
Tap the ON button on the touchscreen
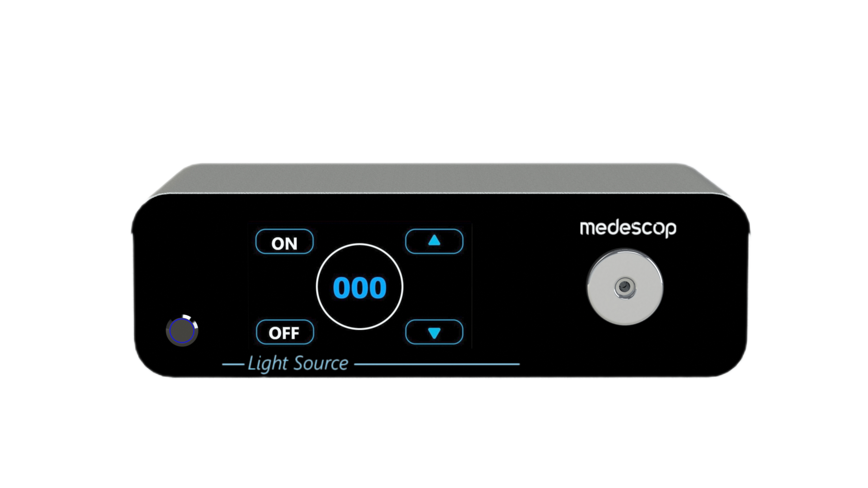point(285,241)
